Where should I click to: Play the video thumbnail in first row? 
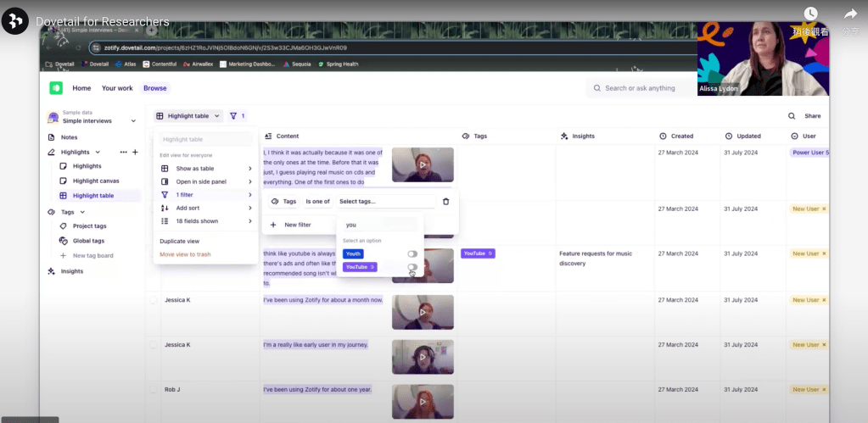tap(423, 164)
